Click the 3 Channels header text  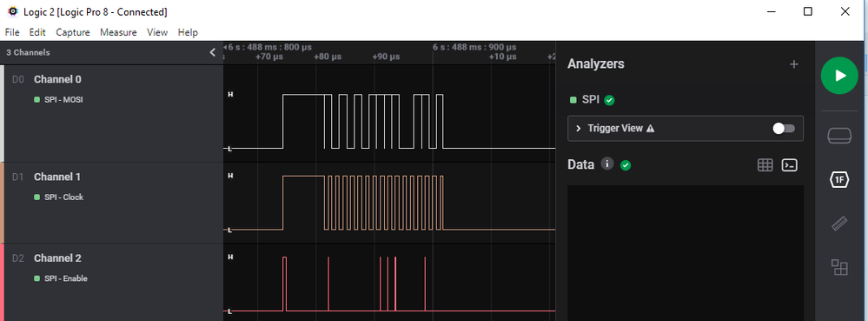click(x=28, y=53)
